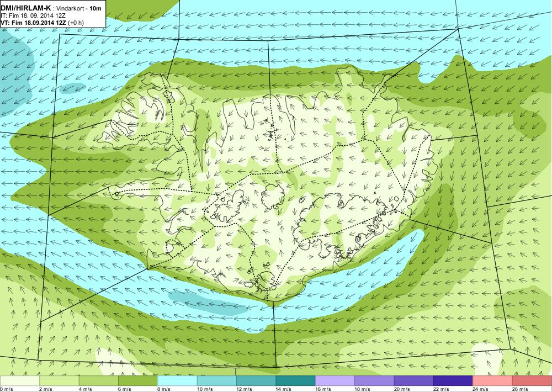This screenshot has width=552, height=392.
Task: Pick the dark indigo 22–24 m/s legend swatch
Action: 453,381
